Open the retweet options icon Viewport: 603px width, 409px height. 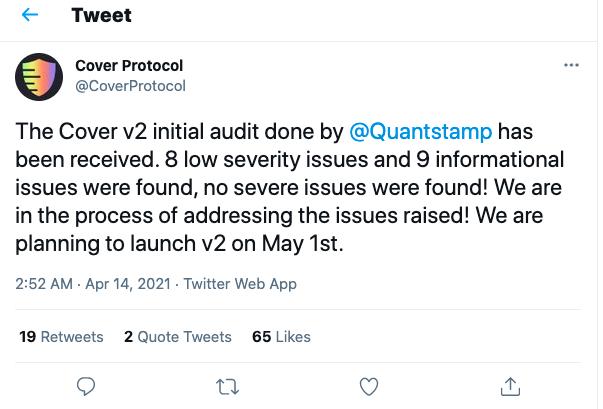(228, 386)
